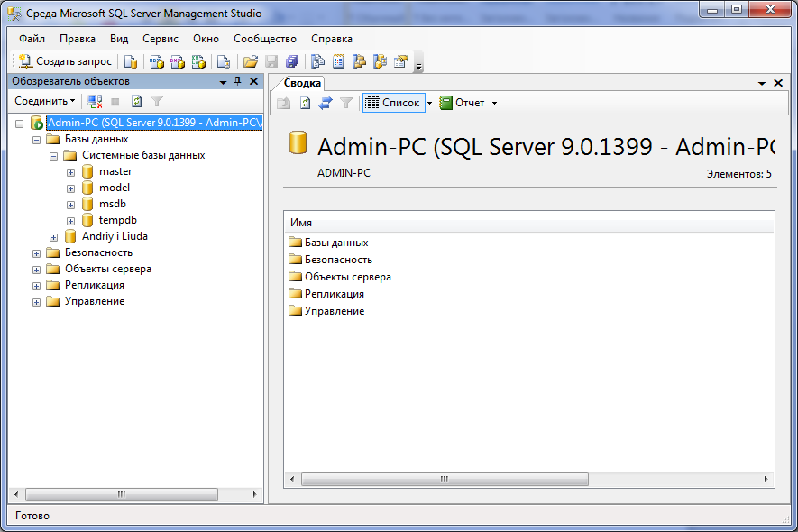Click Object Explorer horizontal scrollbar thumb

pyautogui.click(x=122, y=494)
